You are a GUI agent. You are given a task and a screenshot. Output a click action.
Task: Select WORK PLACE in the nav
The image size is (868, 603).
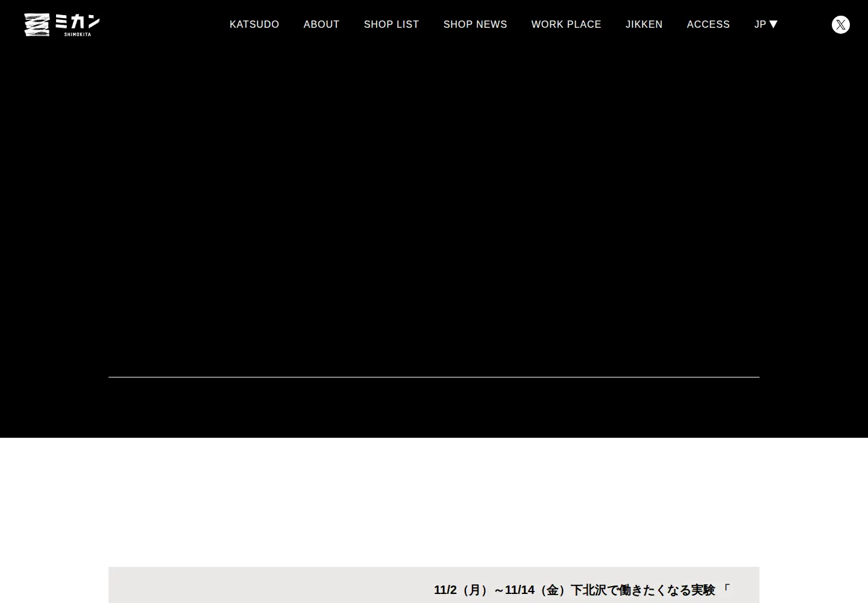point(566,24)
